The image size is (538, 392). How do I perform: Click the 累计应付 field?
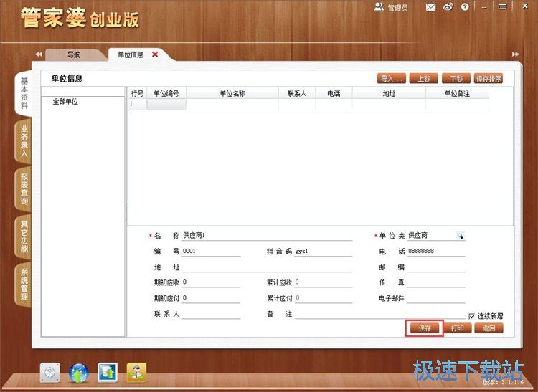pyautogui.click(x=324, y=298)
